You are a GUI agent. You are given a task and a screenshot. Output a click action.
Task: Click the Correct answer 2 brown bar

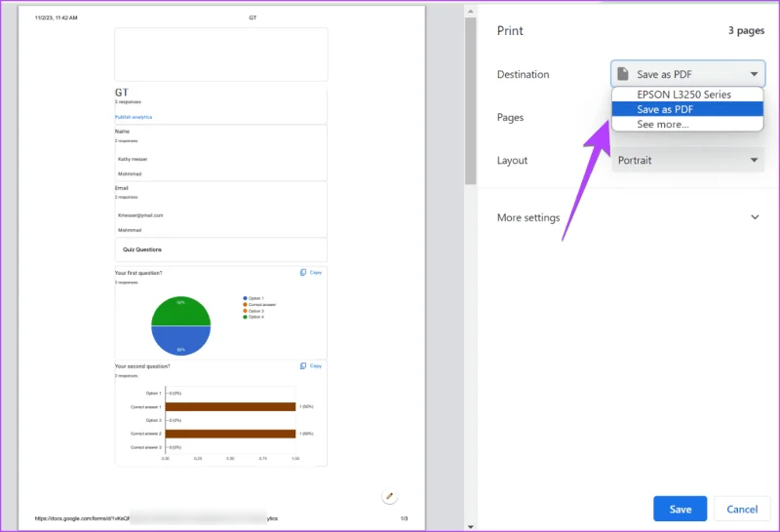[x=230, y=434]
